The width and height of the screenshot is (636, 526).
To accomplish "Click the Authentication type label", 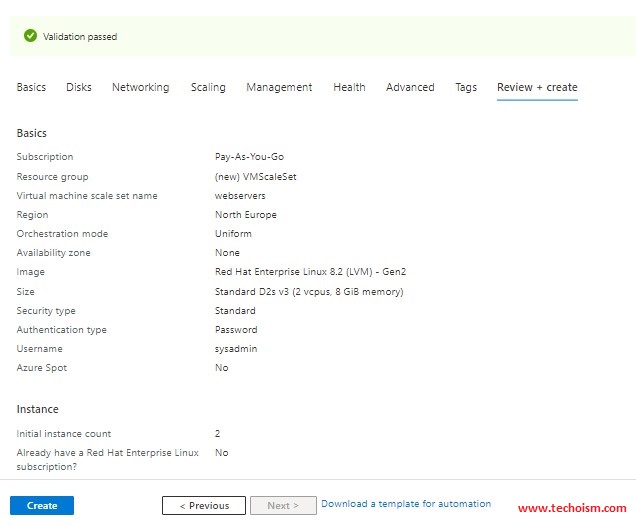I will 62,330.
